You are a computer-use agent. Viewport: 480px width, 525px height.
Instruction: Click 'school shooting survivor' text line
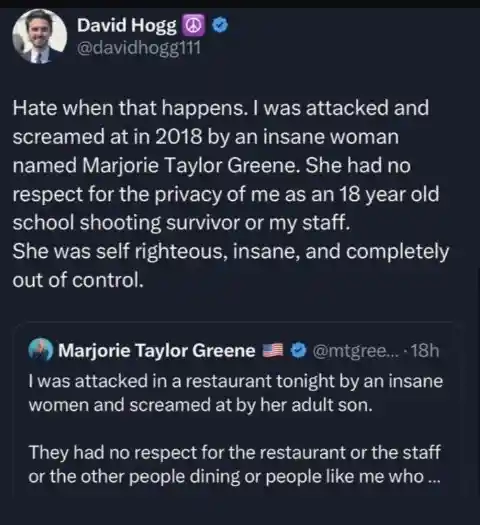pos(182,223)
